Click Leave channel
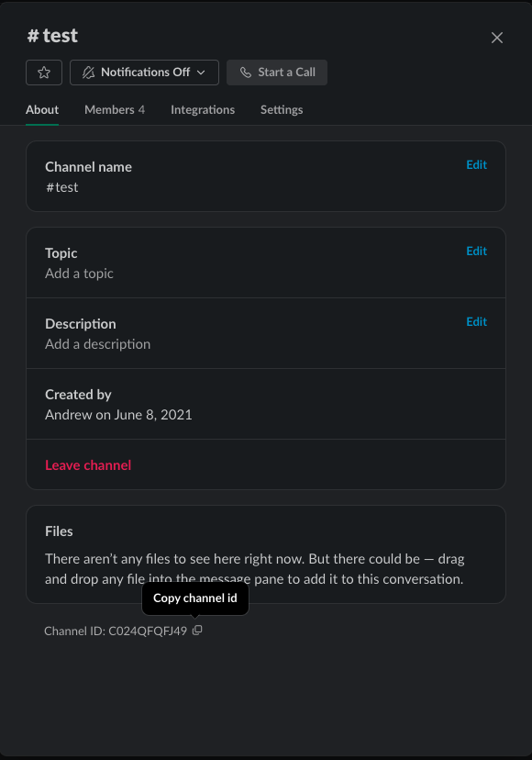Screen dimensions: 532x760 (x=87, y=464)
